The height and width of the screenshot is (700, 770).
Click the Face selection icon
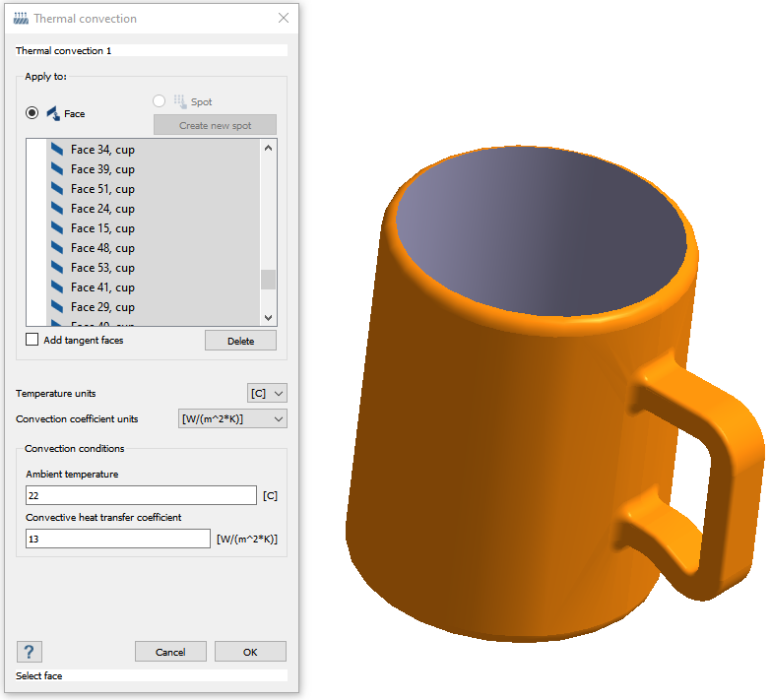[53, 113]
